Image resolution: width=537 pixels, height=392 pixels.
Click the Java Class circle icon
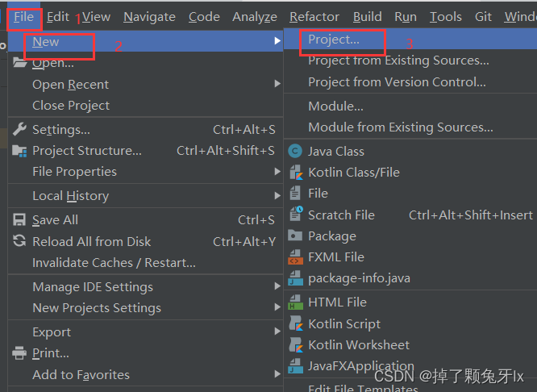tap(295, 151)
